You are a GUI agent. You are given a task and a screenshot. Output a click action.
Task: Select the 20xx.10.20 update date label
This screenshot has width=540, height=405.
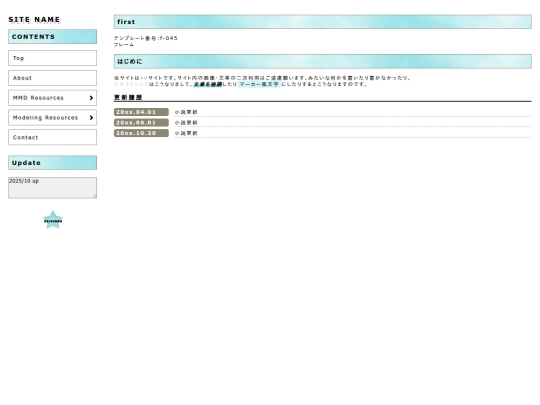(x=141, y=133)
